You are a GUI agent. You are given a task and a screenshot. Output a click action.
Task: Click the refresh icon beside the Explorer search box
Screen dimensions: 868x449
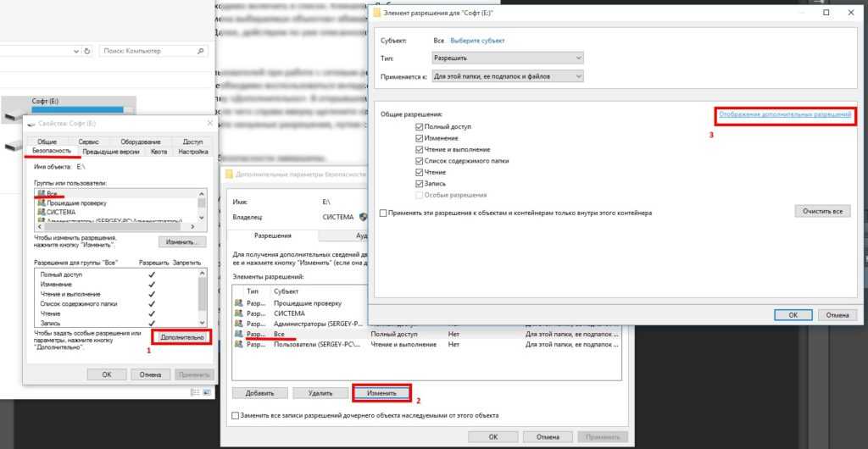tap(87, 51)
